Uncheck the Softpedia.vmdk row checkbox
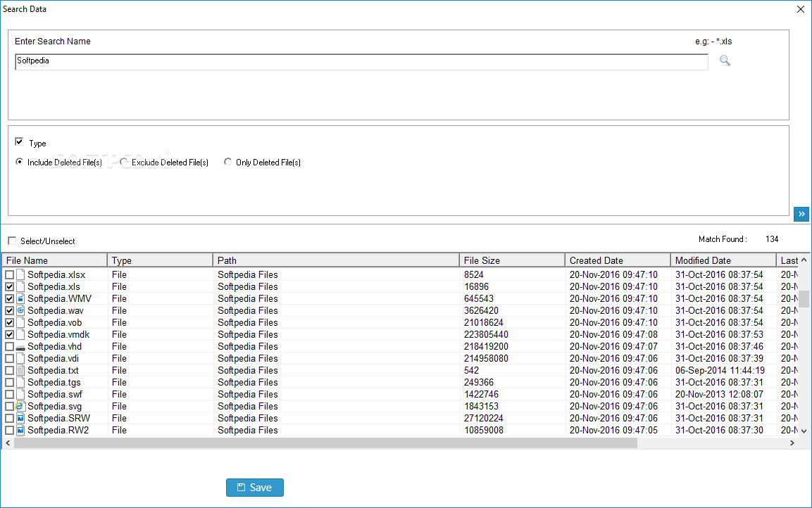 click(9, 335)
